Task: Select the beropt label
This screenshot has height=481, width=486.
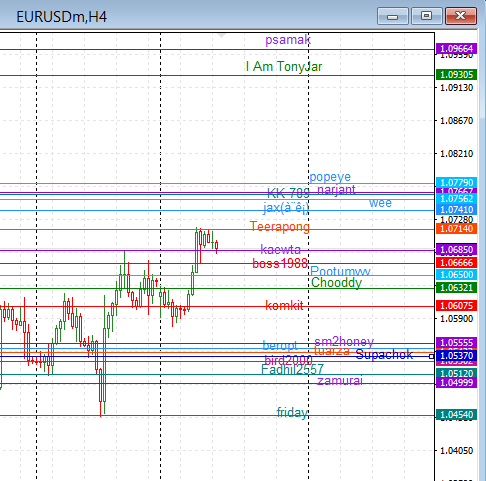Action: [x=280, y=346]
